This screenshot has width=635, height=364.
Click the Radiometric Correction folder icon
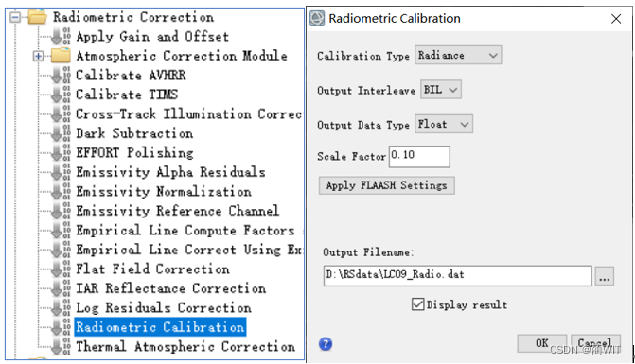point(37,17)
